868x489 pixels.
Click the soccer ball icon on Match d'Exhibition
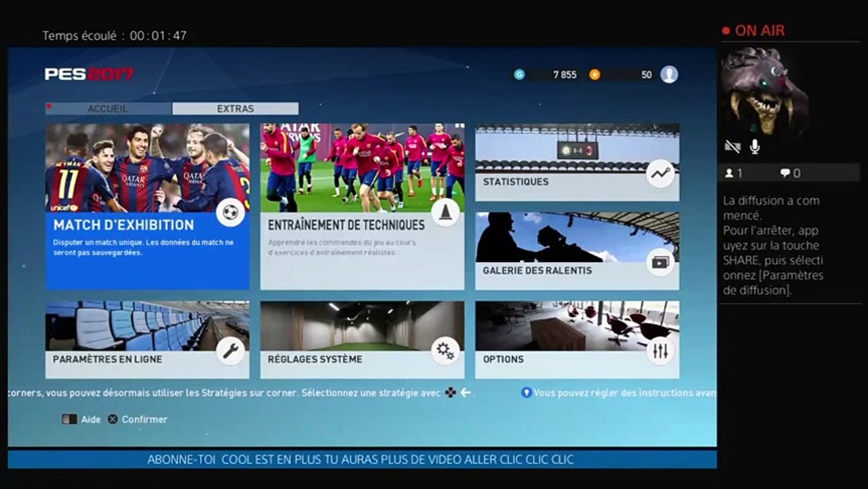tap(231, 213)
